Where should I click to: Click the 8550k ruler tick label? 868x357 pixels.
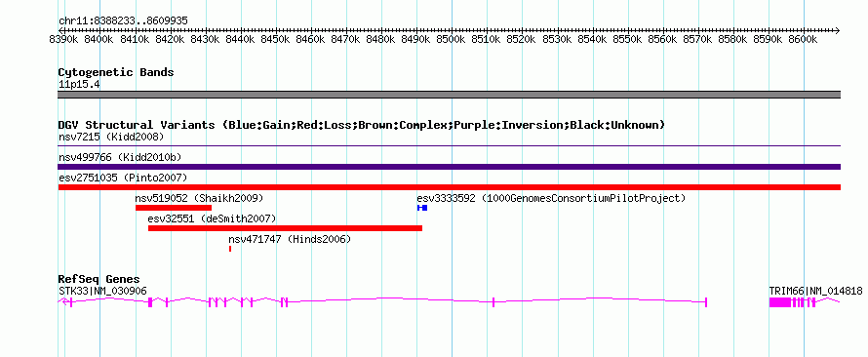(628, 39)
